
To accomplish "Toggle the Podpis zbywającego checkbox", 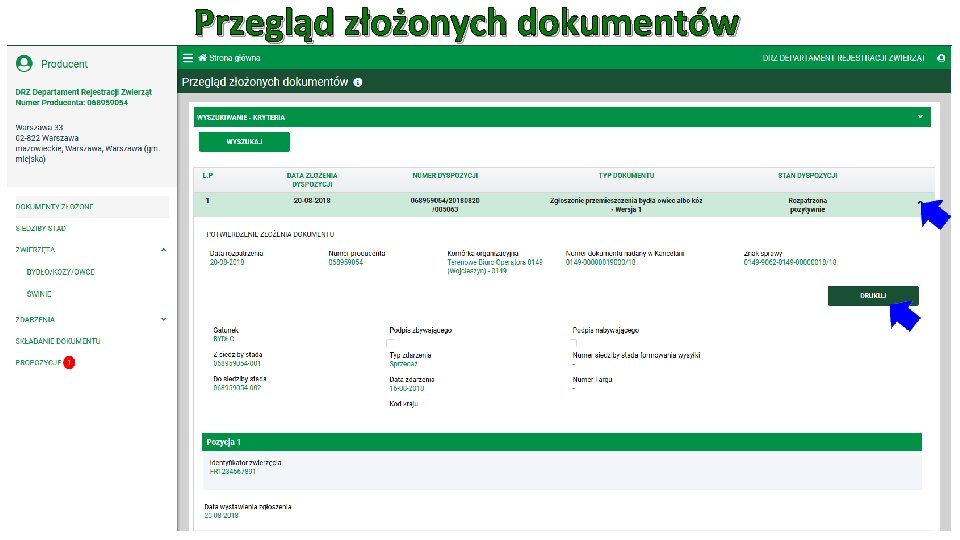I will [x=389, y=342].
